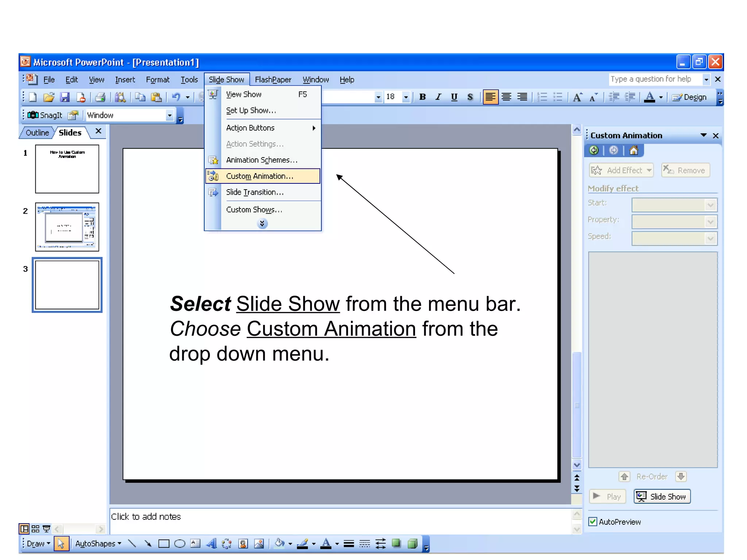This screenshot has width=747, height=560.
Task: Click the Remove button
Action: coord(685,170)
